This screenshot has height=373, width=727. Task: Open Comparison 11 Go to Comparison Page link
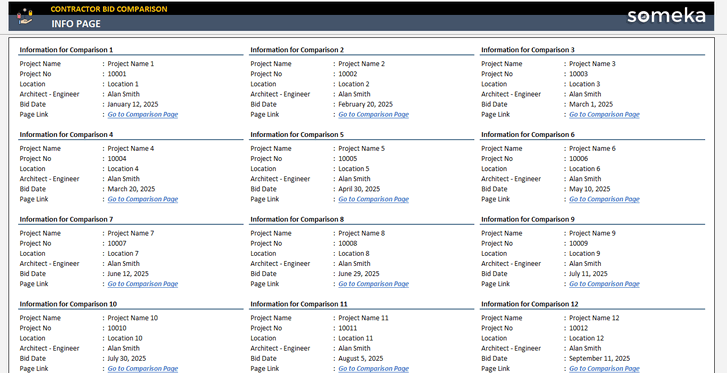(374, 369)
